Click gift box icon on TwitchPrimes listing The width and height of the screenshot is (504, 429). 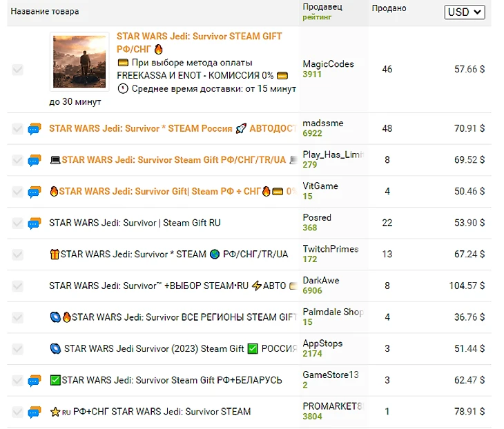55,255
